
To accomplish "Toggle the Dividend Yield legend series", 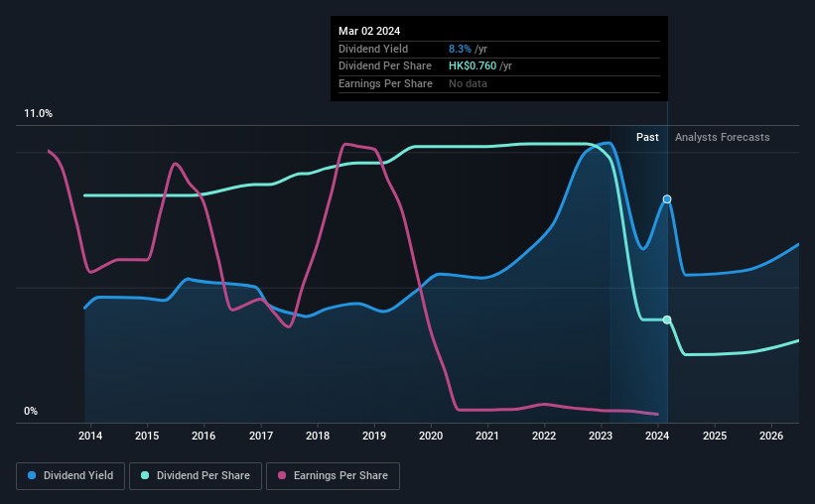I will [x=70, y=476].
